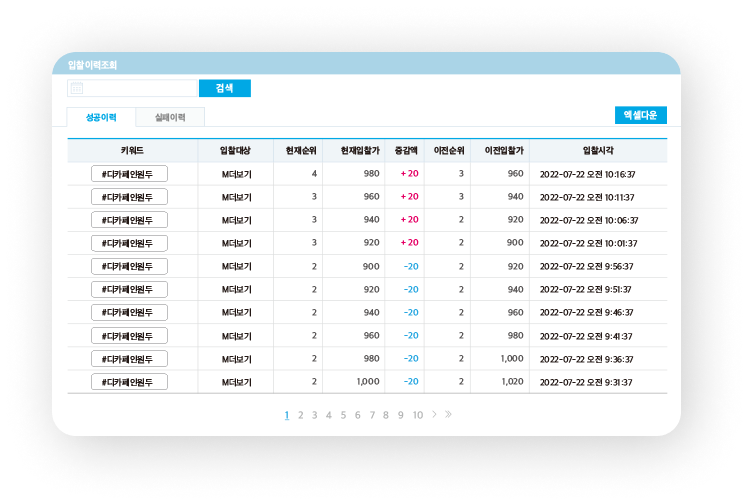Image resolution: width=749 pixels, height=504 pixels.
Task: Switch to the 실패이력 tab
Action: pyautogui.click(x=170, y=117)
